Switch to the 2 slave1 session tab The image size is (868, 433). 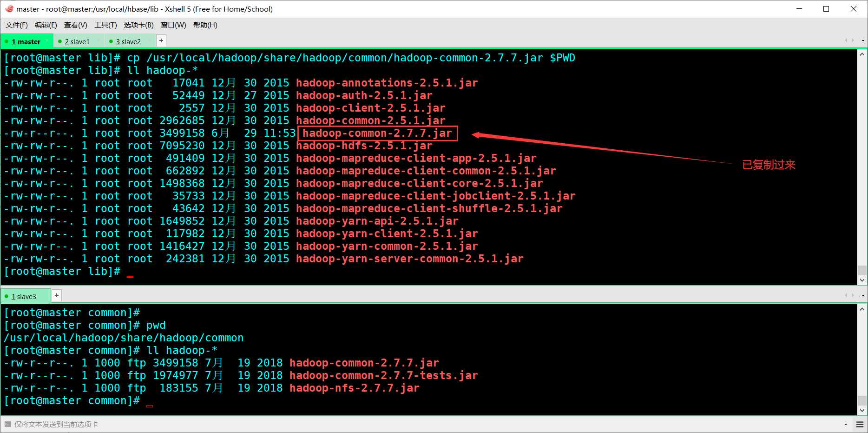[x=79, y=41]
